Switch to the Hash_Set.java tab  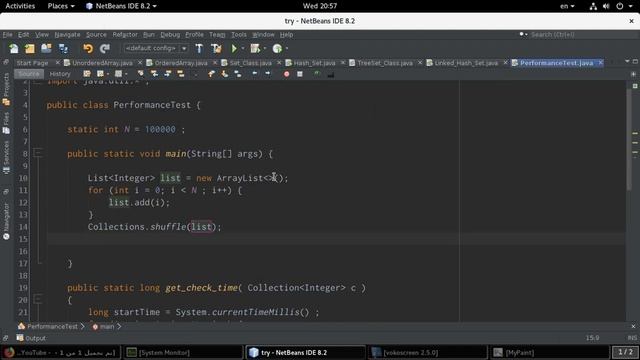(314, 63)
